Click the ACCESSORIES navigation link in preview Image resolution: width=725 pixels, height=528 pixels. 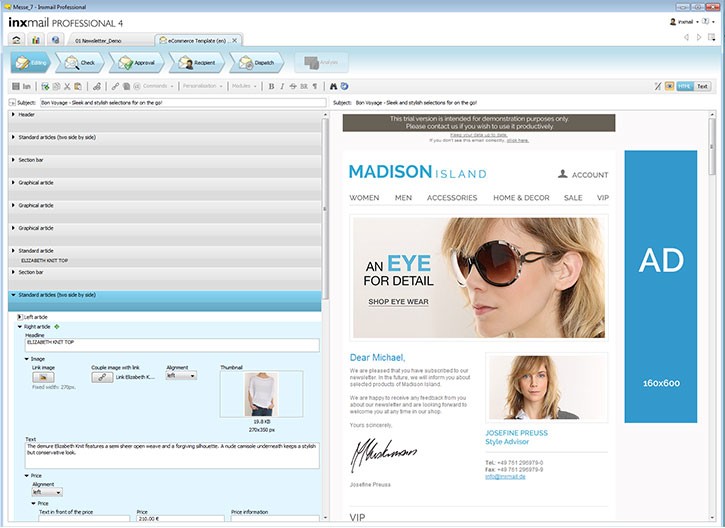click(x=452, y=197)
